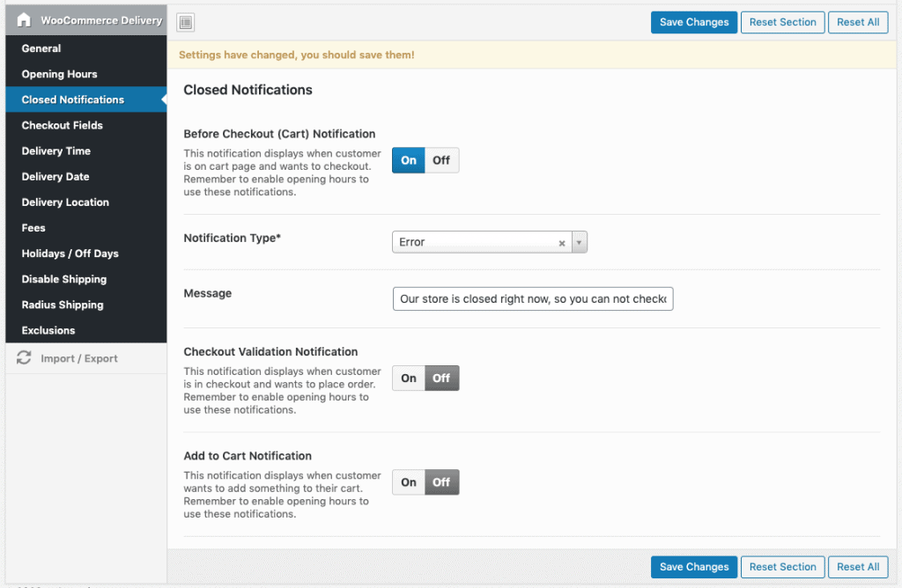Viewport: 902px width, 588px height.
Task: Select the Holidays / Off Days menu item
Action: point(70,254)
